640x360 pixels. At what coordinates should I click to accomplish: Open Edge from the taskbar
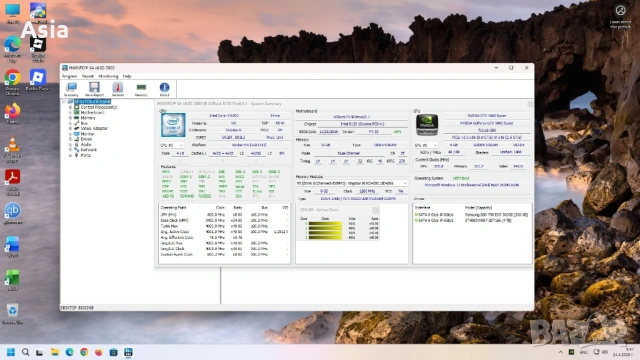tap(69, 352)
